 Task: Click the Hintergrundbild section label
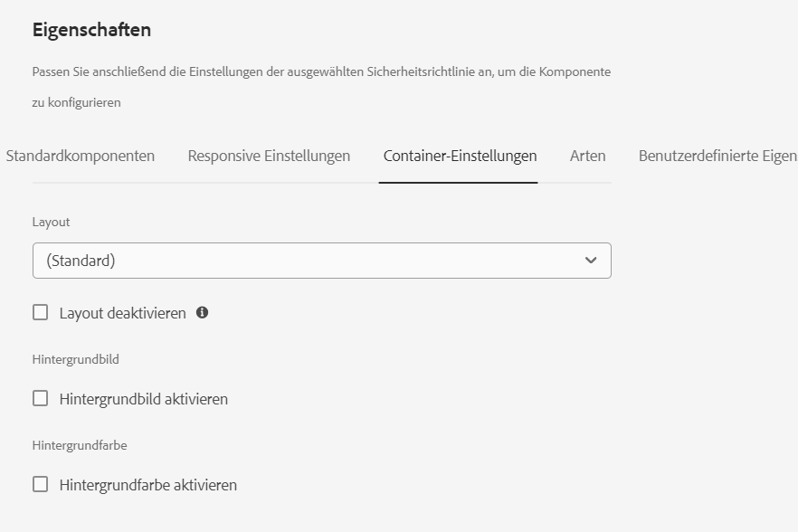(x=75, y=359)
